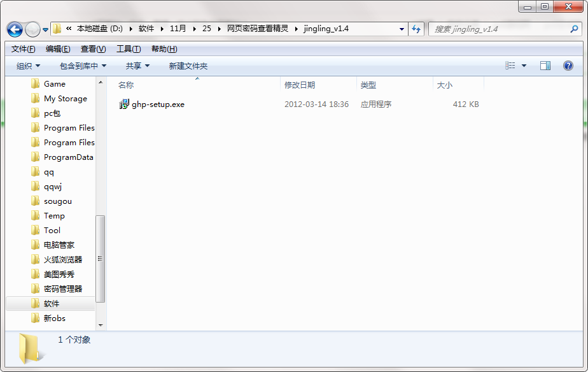Expand the arrow after 11月 in breadcrumb
The width and height of the screenshot is (588, 372).
click(x=194, y=29)
